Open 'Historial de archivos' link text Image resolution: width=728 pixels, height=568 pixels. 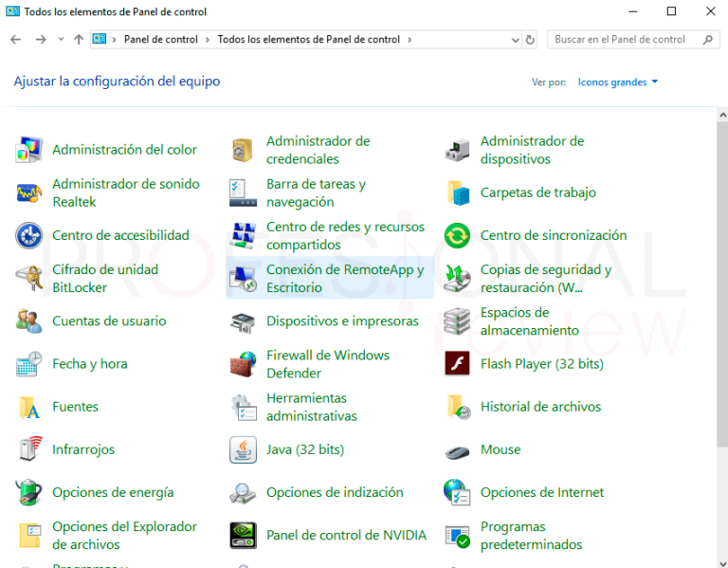[x=540, y=407]
